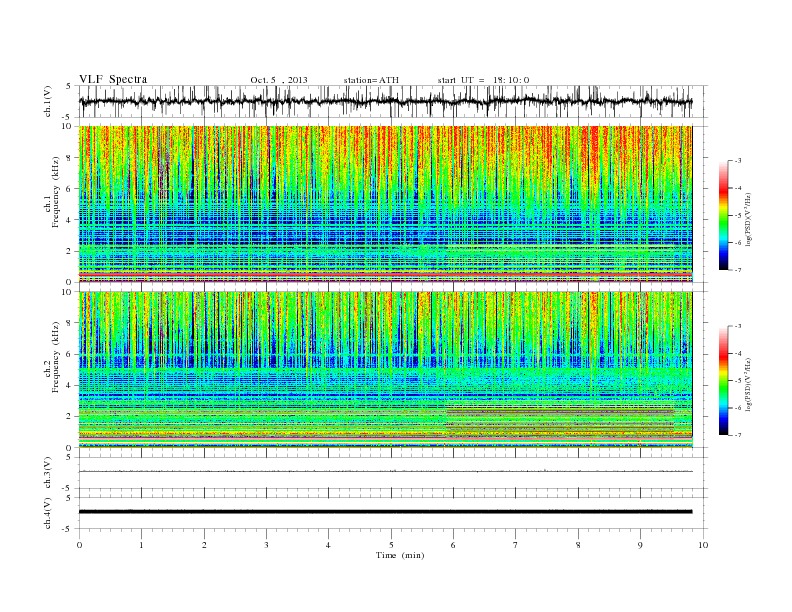Select the "start UT = 18:10:0" header text

(483, 80)
